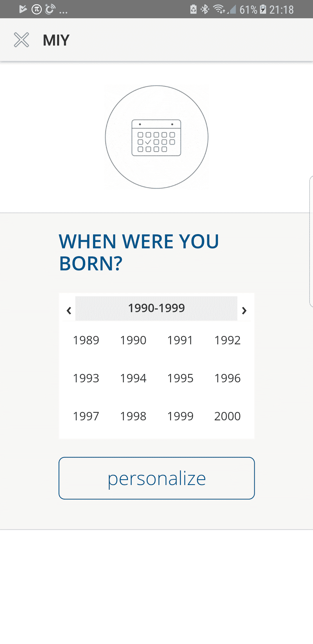The image size is (313, 644).
Task: Go to previous decade with left chevron
Action: (x=69, y=310)
